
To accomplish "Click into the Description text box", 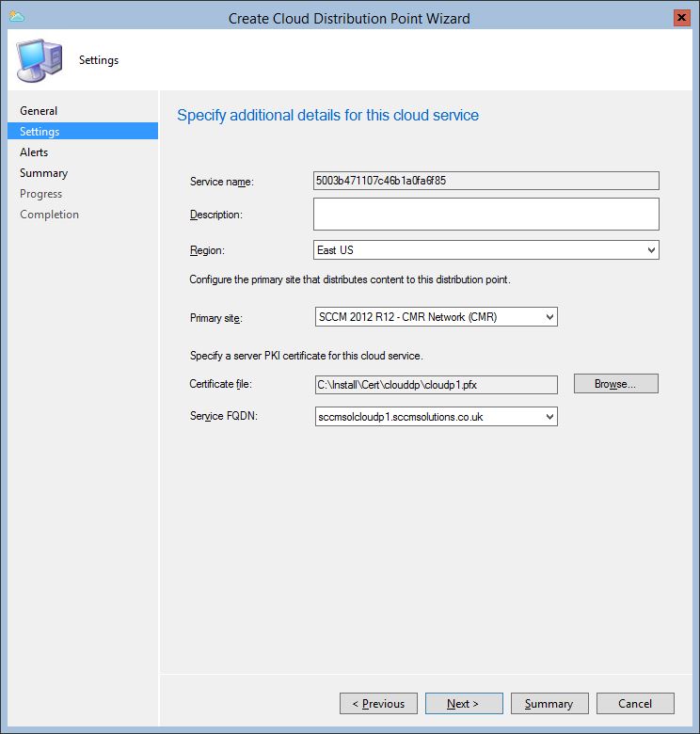I will pos(486,215).
